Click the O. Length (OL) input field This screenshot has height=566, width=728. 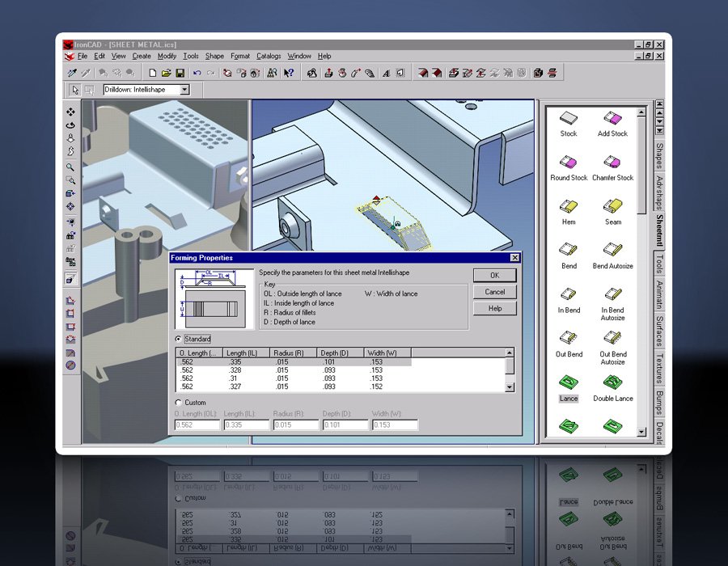(197, 424)
